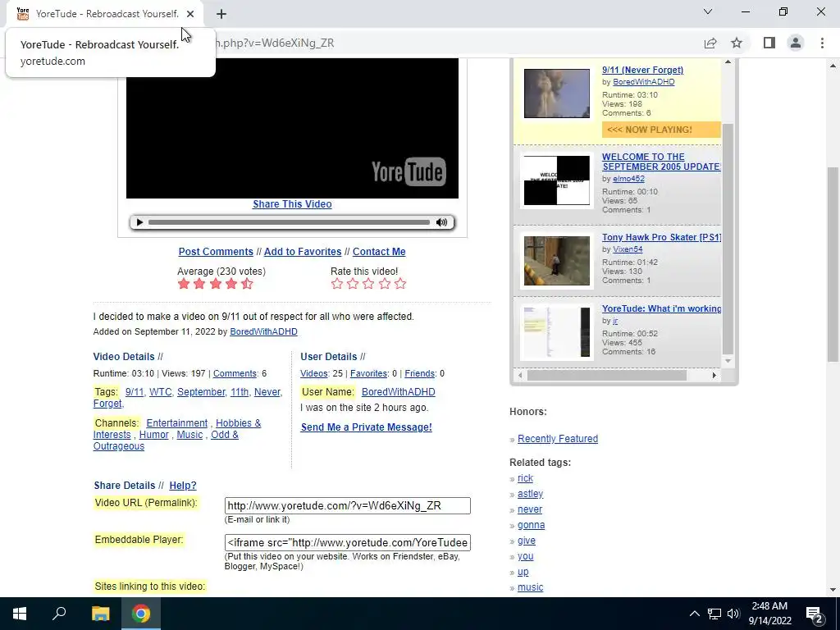Open the network status tray icon
The height and width of the screenshot is (630, 840).
click(714, 614)
